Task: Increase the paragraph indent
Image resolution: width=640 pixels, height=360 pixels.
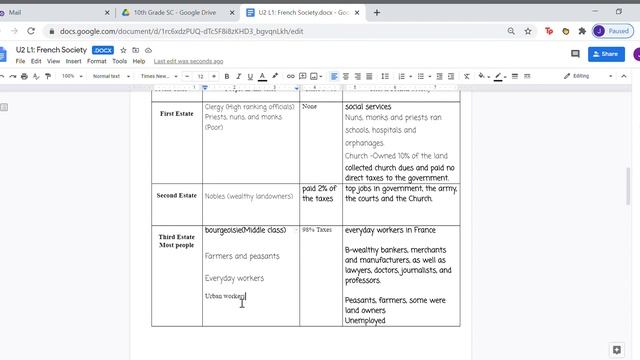Action: [451, 76]
